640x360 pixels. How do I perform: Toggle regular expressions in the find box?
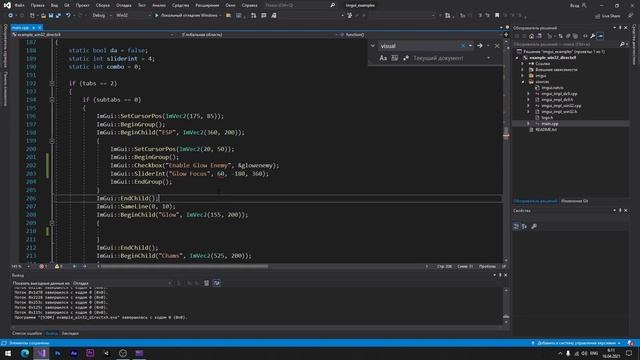[406, 58]
